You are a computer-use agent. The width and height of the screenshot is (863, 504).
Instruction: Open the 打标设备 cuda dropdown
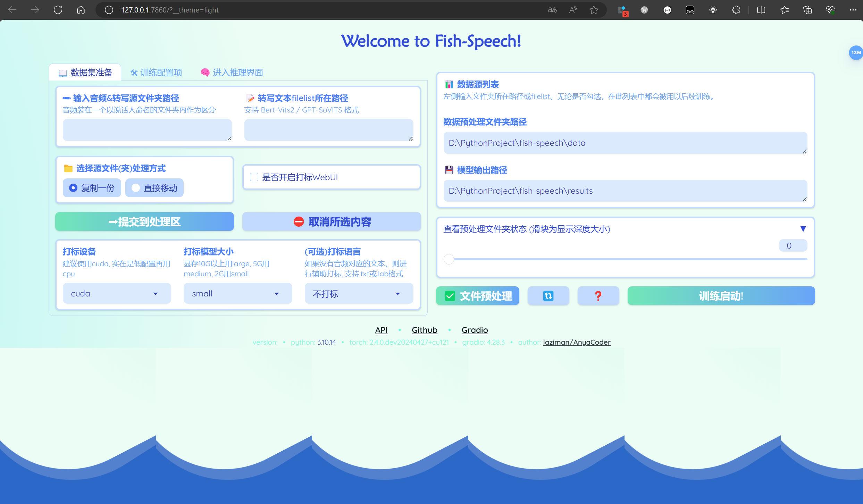point(117,293)
